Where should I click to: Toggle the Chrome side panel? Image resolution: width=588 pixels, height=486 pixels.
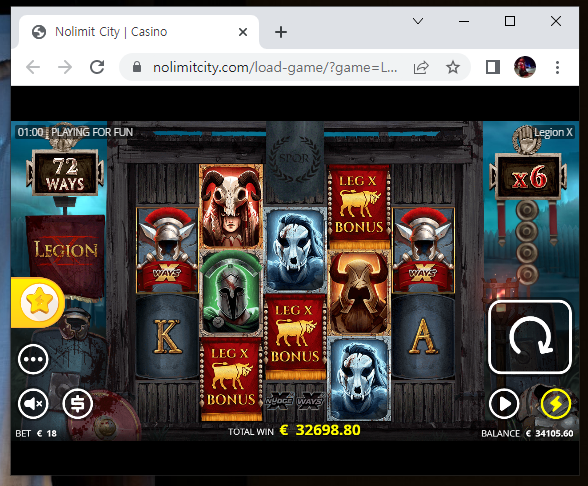point(492,67)
